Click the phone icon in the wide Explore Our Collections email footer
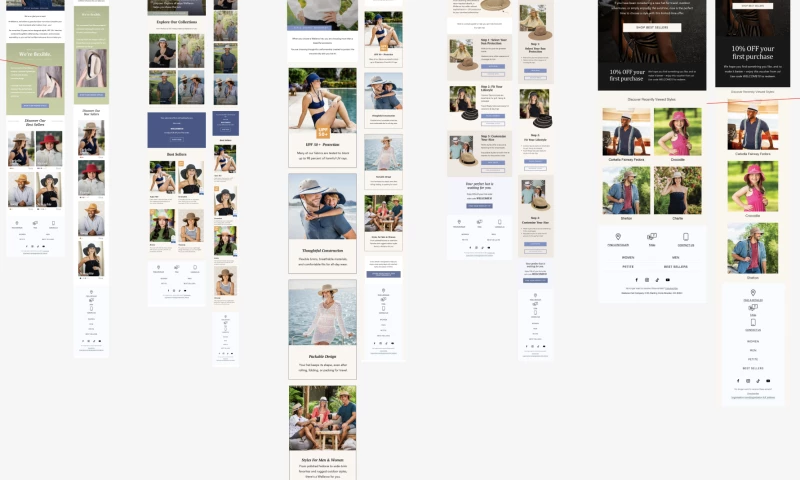This screenshot has height=480, width=800. coord(195,267)
